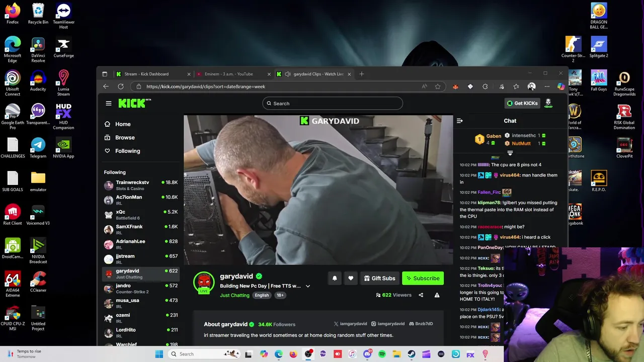
Task: Click the share stream icon
Action: coord(421,295)
